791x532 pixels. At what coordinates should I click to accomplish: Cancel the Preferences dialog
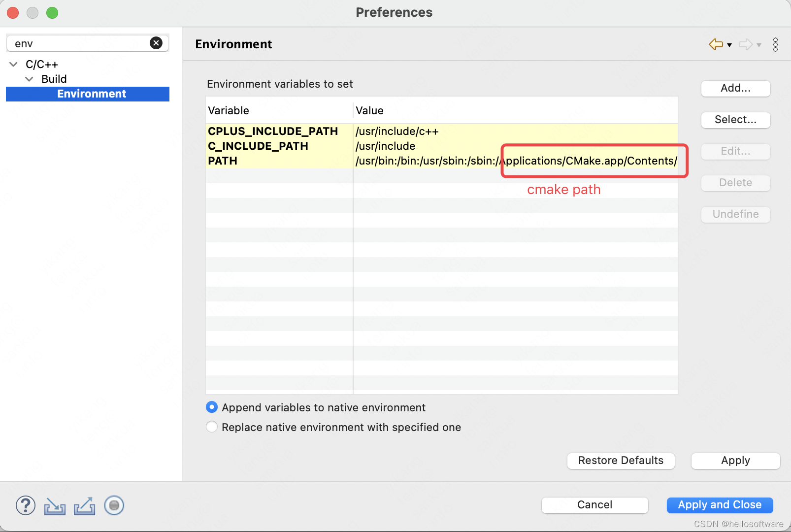594,505
